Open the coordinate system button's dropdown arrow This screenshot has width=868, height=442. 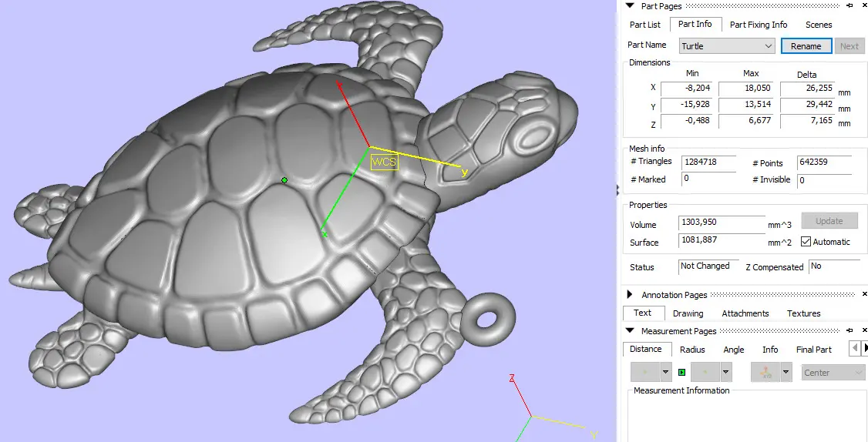pos(786,372)
